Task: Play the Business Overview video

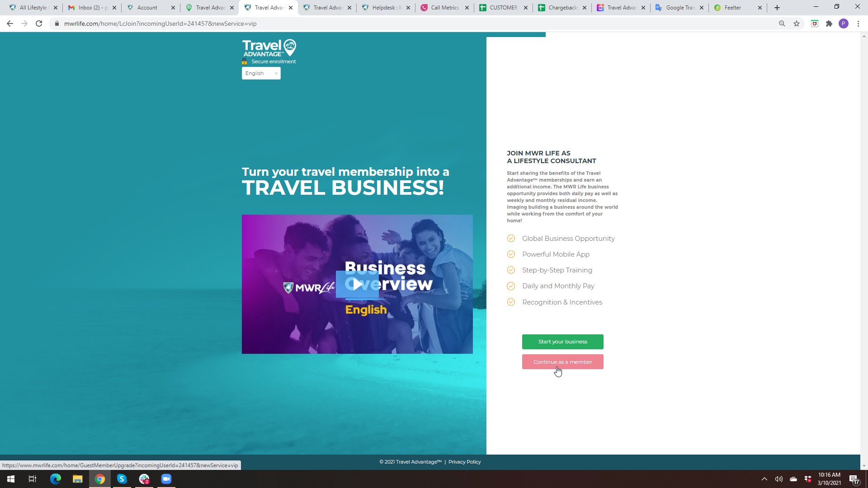Action: click(x=357, y=284)
